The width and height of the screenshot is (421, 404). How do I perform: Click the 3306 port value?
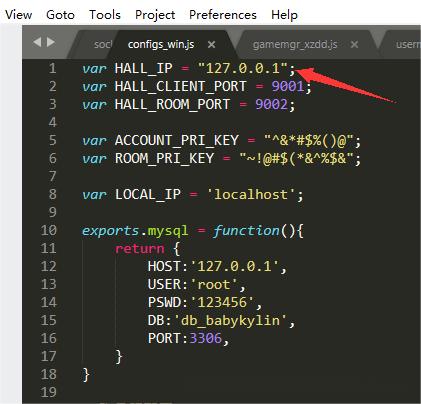tap(205, 339)
